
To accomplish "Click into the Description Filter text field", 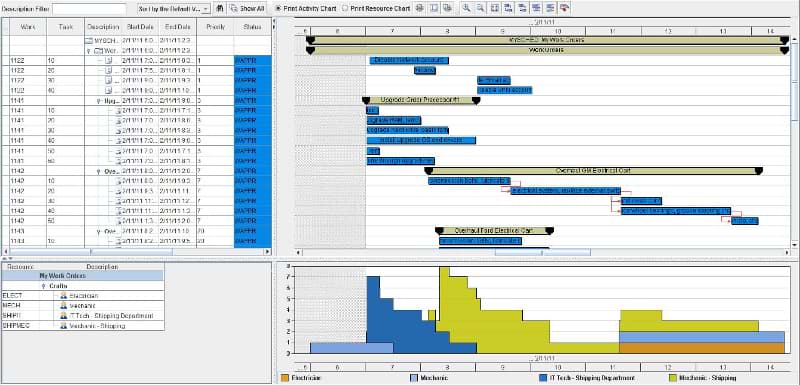I will tap(89, 9).
